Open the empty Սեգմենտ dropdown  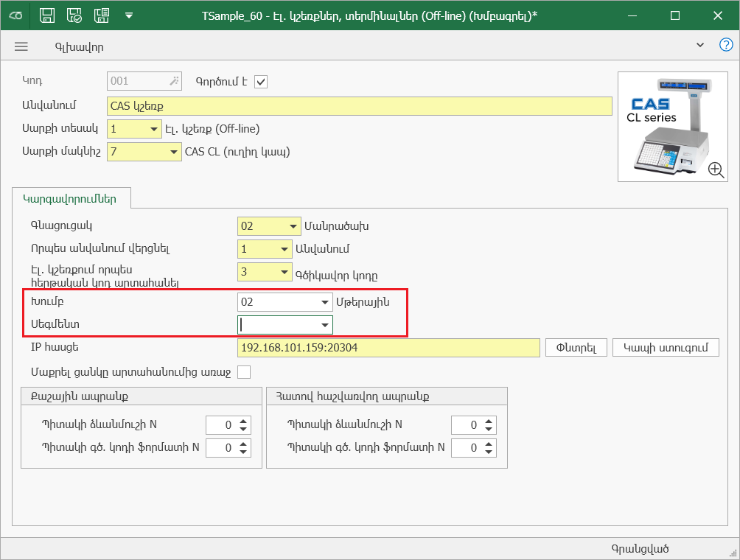(324, 325)
